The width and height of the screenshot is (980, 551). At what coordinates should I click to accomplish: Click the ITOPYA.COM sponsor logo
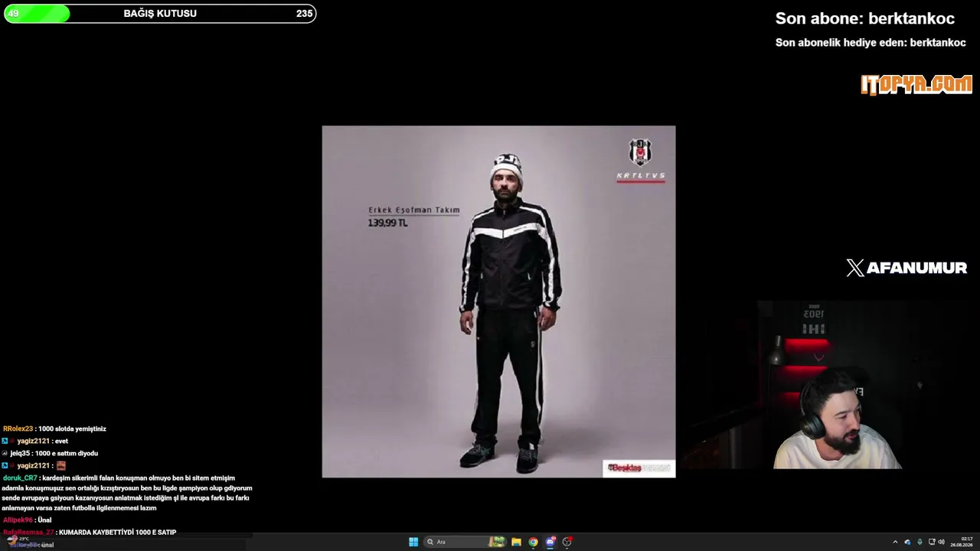pyautogui.click(x=916, y=84)
